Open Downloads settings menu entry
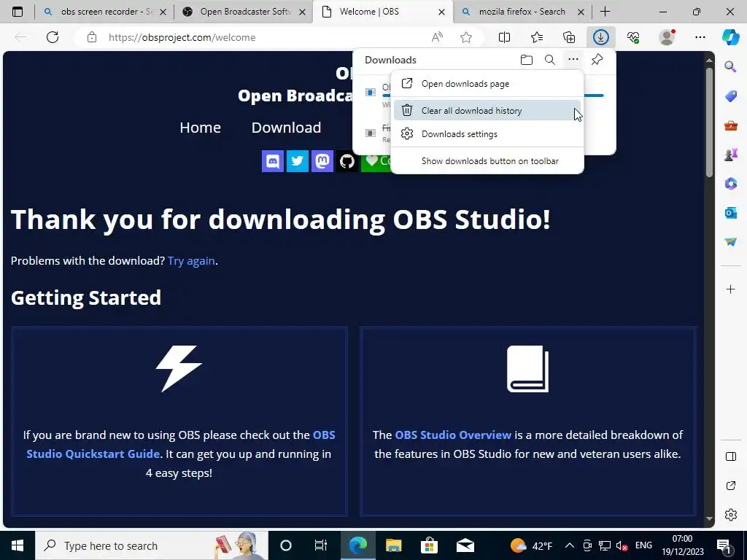Screen dimensions: 747x560 487,134
